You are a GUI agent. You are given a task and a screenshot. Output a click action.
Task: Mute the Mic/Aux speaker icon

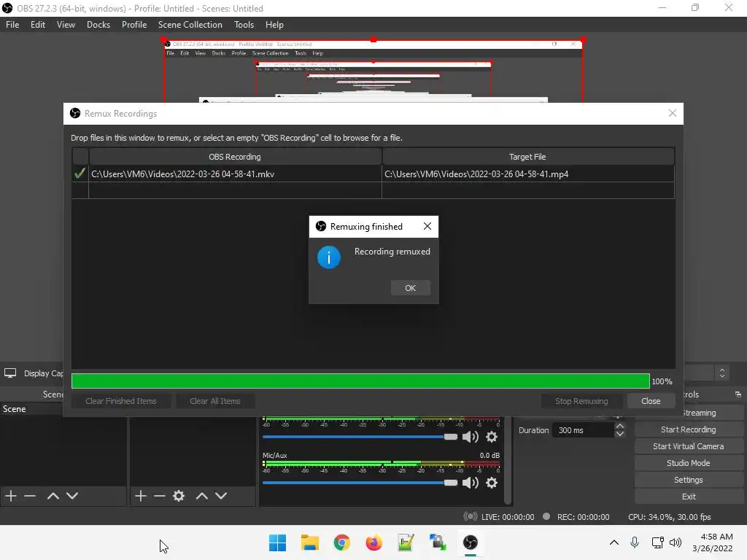(x=471, y=483)
